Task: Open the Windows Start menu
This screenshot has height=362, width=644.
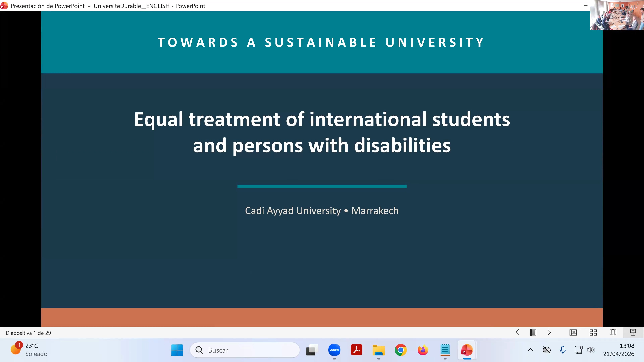Action: [x=177, y=350]
